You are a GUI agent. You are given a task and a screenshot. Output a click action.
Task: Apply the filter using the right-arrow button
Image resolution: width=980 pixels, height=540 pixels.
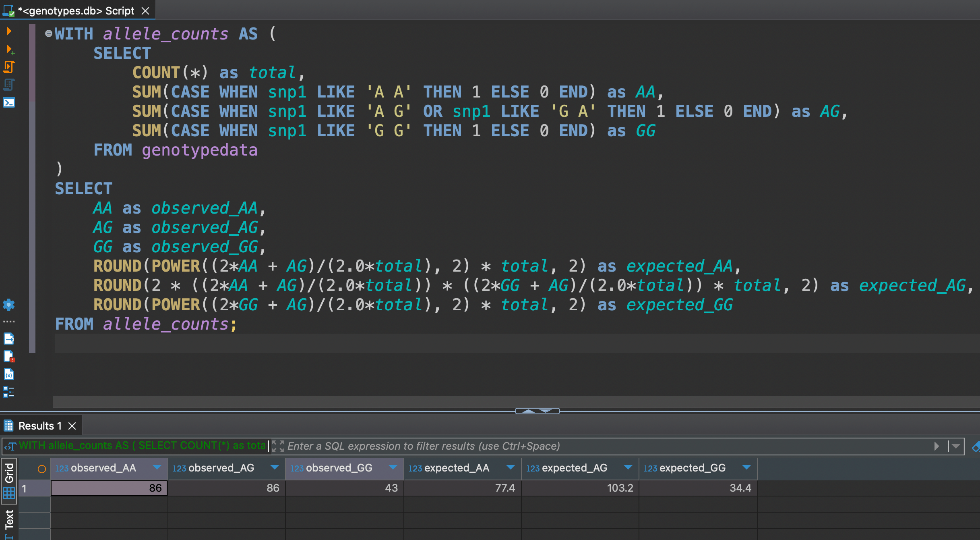(937, 446)
